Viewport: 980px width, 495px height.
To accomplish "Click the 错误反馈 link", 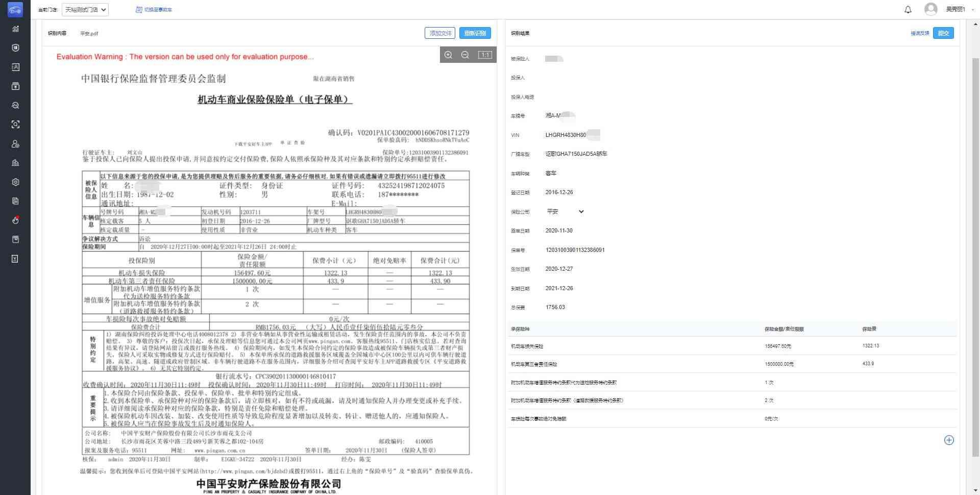I will (919, 33).
